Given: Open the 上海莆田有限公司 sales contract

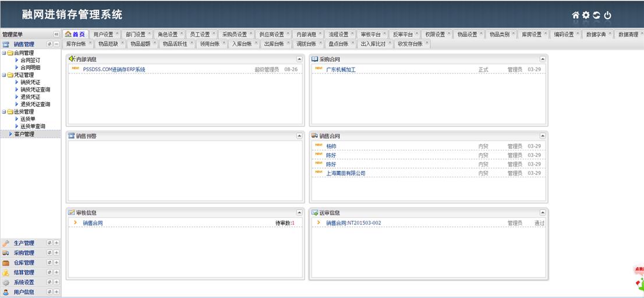Looking at the screenshot, I should [346, 173].
